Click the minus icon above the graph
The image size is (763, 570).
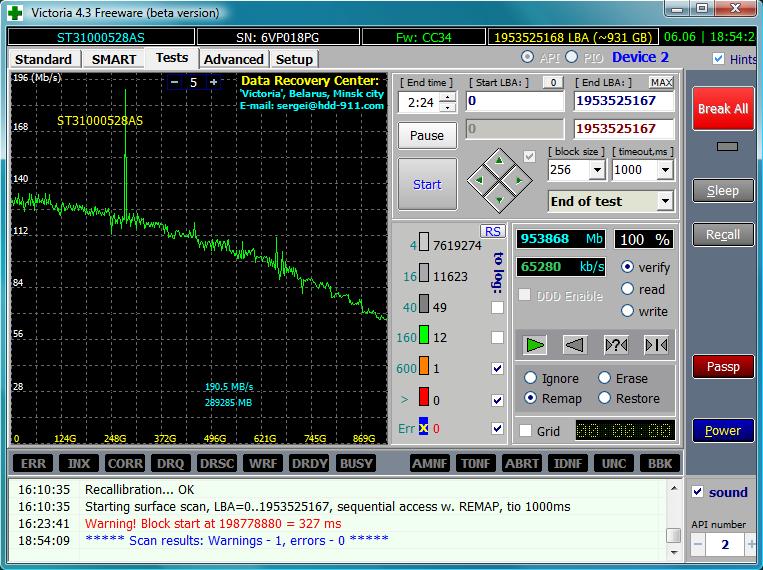(x=174, y=82)
